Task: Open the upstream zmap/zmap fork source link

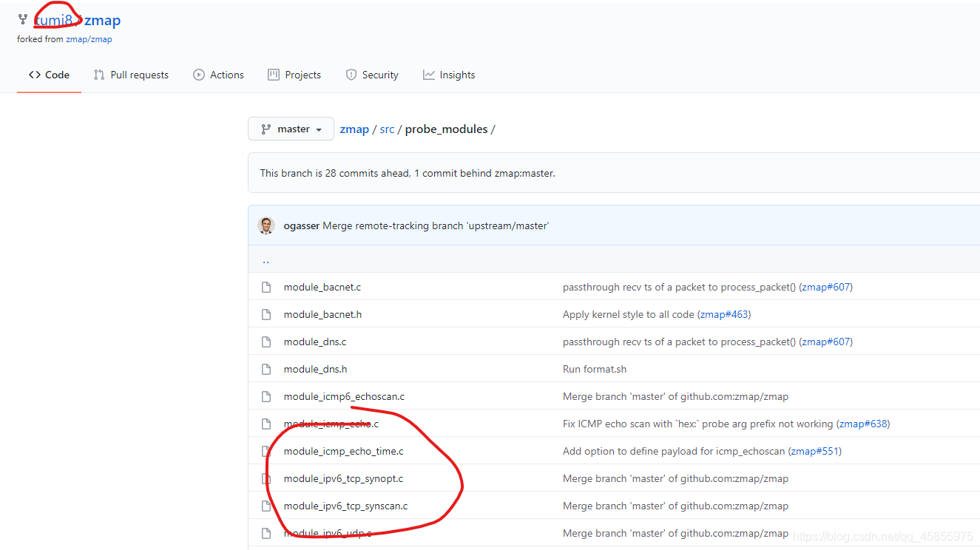Action: [x=89, y=39]
